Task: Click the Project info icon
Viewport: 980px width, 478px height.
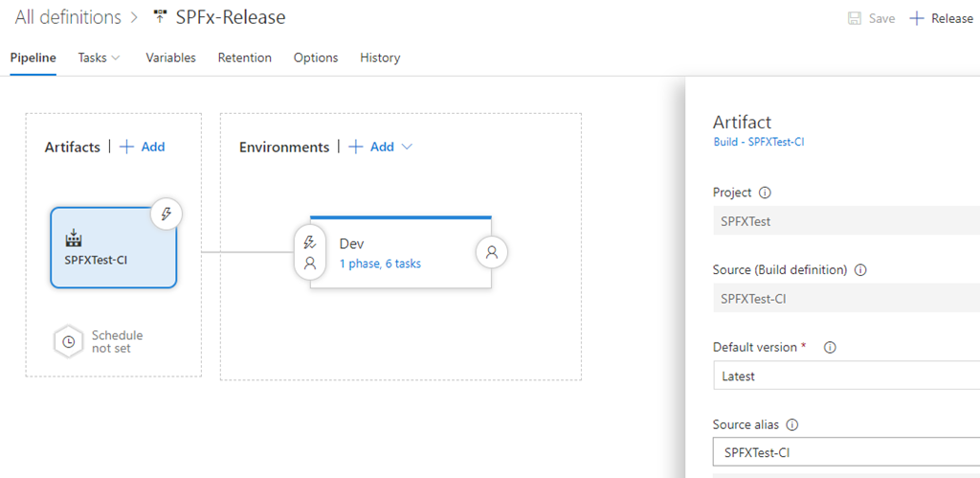Action: 765,193
